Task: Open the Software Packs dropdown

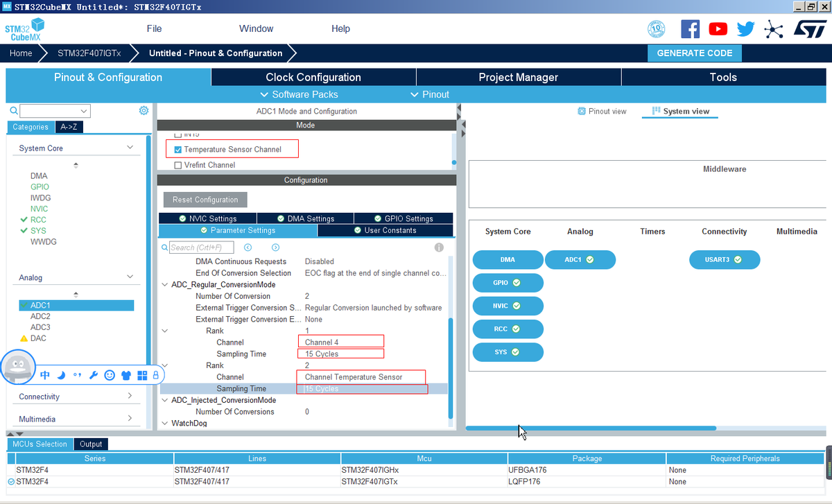Action: coord(299,94)
